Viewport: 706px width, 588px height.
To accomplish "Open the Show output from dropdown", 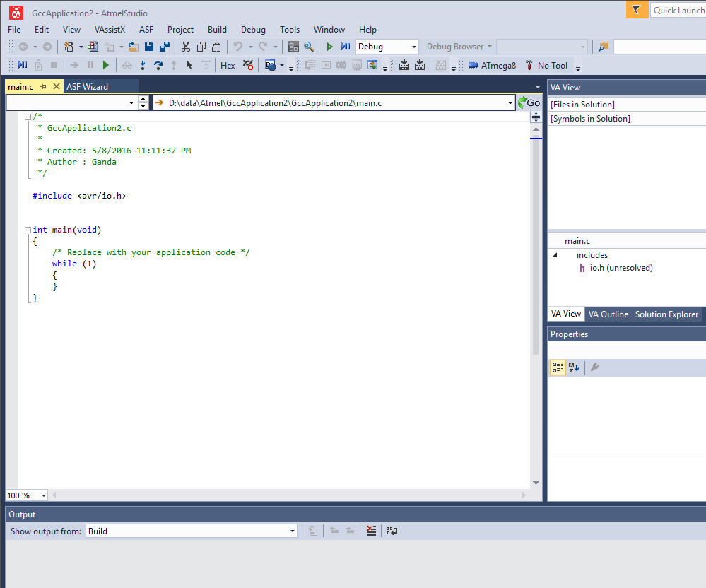I will click(x=290, y=531).
